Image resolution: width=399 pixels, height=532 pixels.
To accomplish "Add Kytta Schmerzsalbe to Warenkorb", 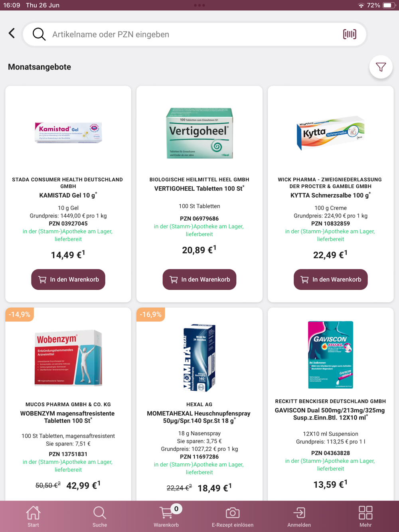I will [331, 279].
